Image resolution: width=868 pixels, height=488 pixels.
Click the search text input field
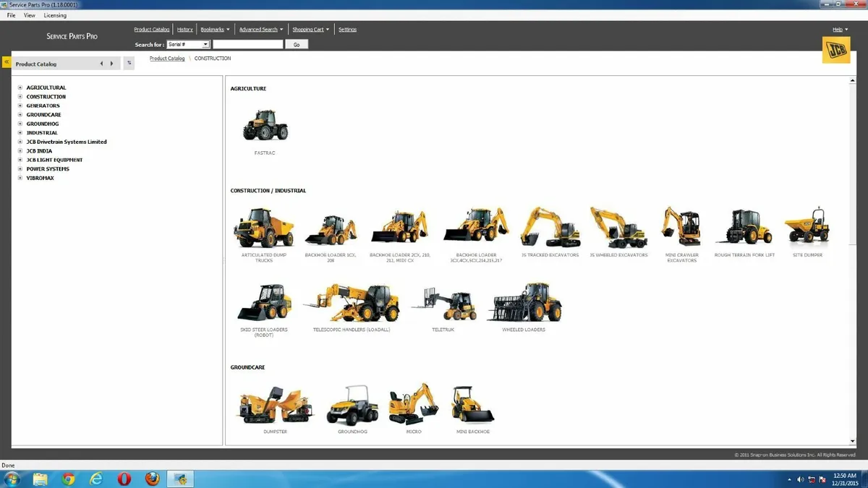247,44
